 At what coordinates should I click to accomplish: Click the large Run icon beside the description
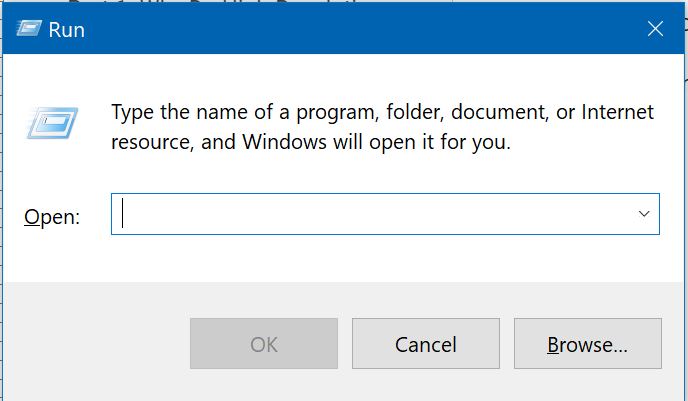click(x=52, y=123)
